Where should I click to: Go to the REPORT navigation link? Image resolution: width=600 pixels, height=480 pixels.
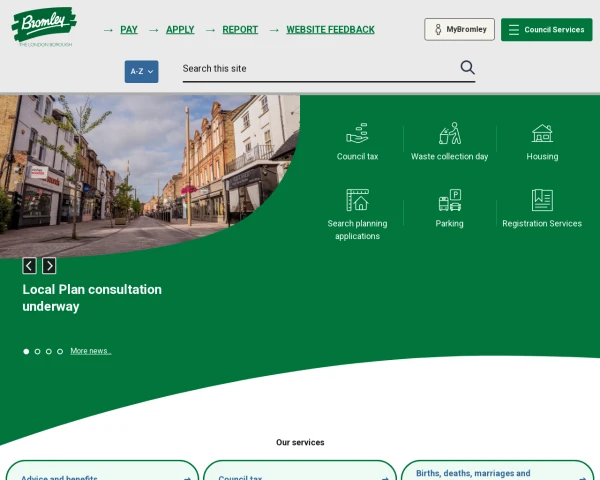tap(240, 30)
